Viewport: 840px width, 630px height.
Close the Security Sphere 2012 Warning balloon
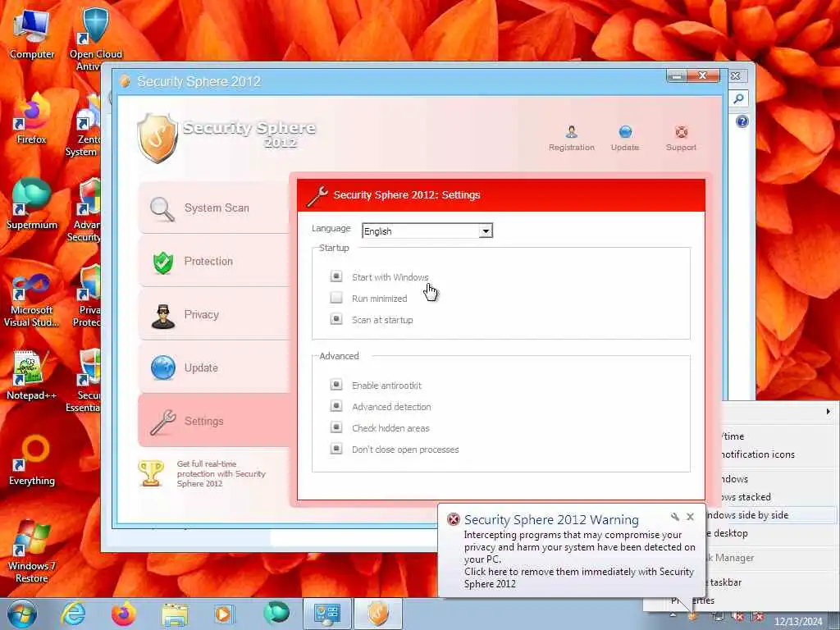(690, 517)
